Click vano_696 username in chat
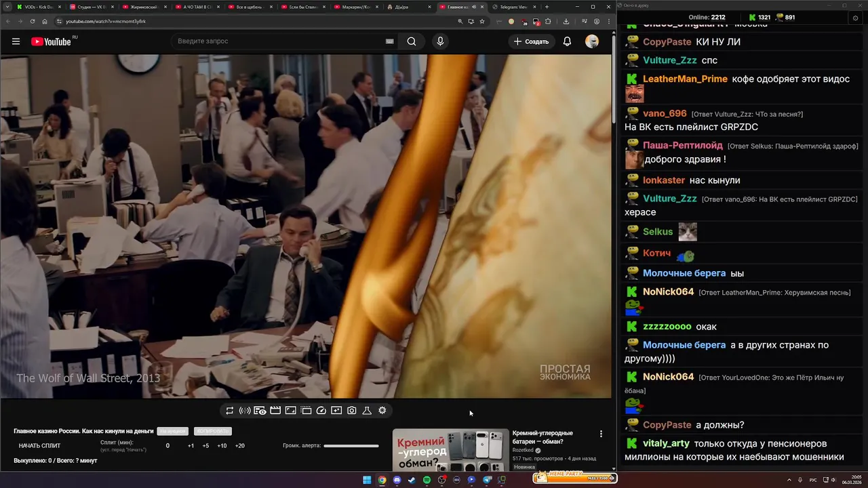 pos(665,113)
